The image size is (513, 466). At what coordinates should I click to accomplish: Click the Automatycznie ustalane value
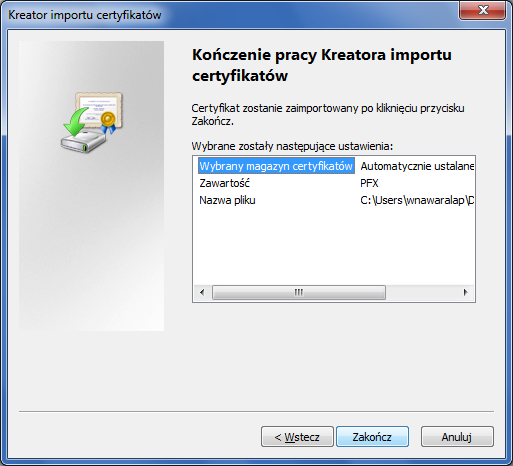click(417, 166)
